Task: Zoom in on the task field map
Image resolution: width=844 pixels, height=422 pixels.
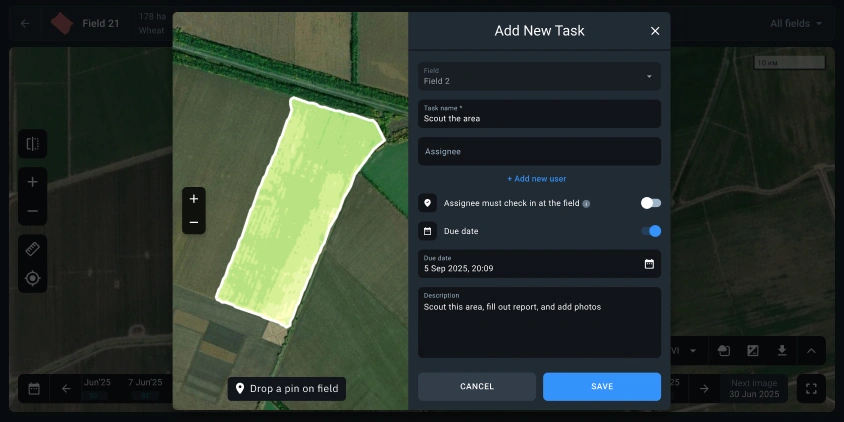Action: click(194, 198)
